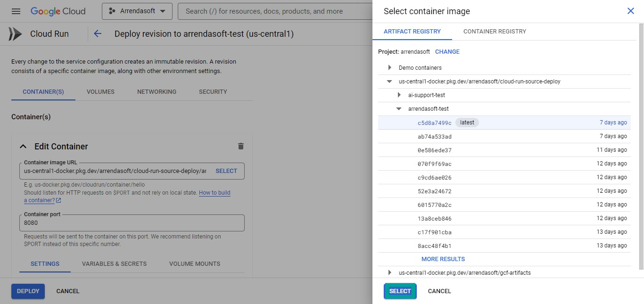Select image digest 070f9f69ac
644x304 pixels.
pyautogui.click(x=504, y=164)
